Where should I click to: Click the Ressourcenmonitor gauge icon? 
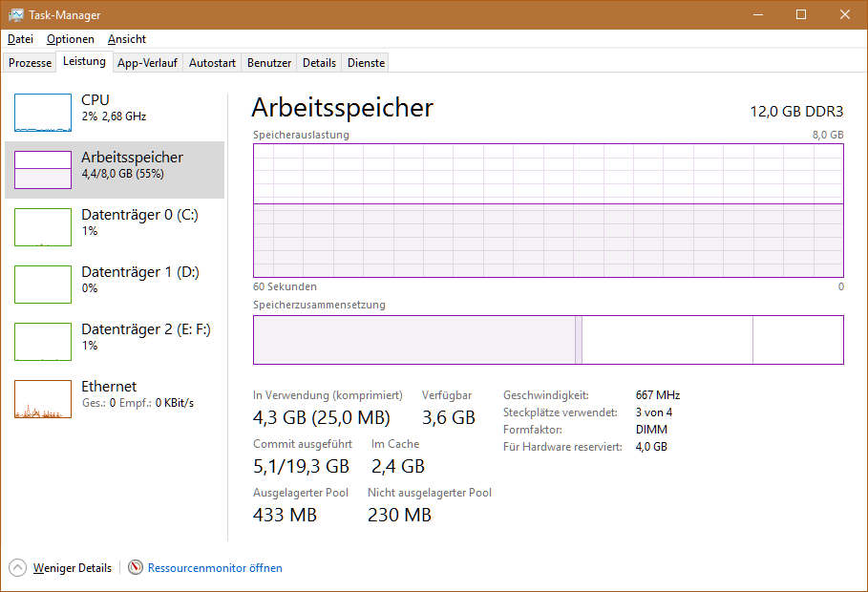click(136, 567)
